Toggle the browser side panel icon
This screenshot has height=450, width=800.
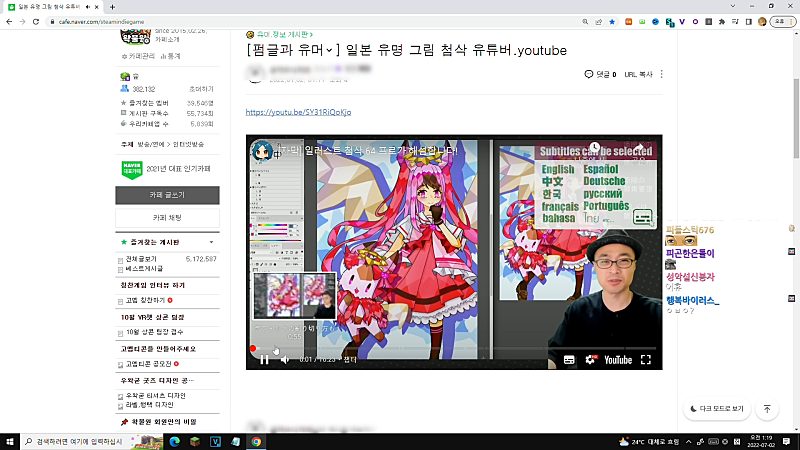[748, 22]
